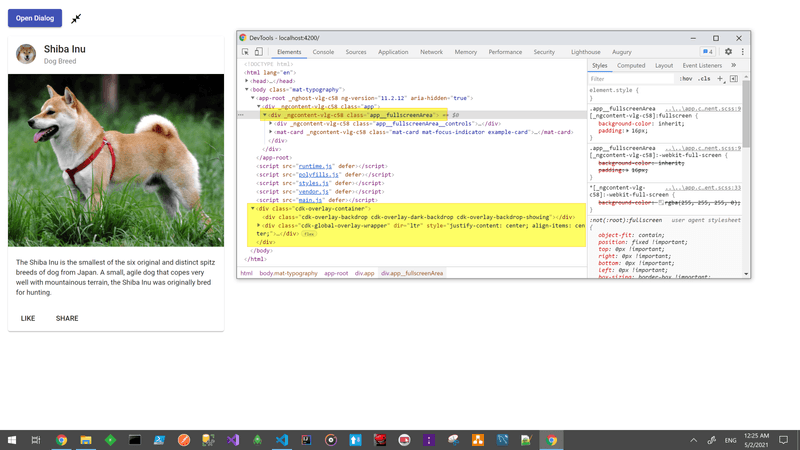
Task: Open the Application tab
Action: [x=393, y=52]
